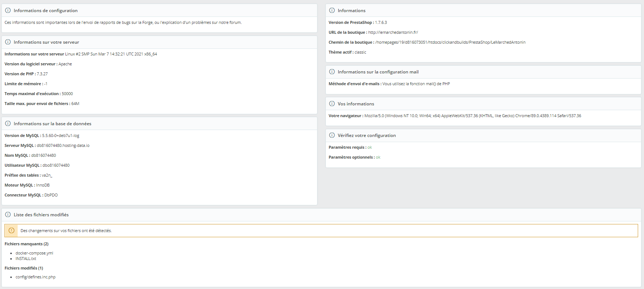Open the shop URL lemarchedantonin.fr
644x289 pixels.
393,32
